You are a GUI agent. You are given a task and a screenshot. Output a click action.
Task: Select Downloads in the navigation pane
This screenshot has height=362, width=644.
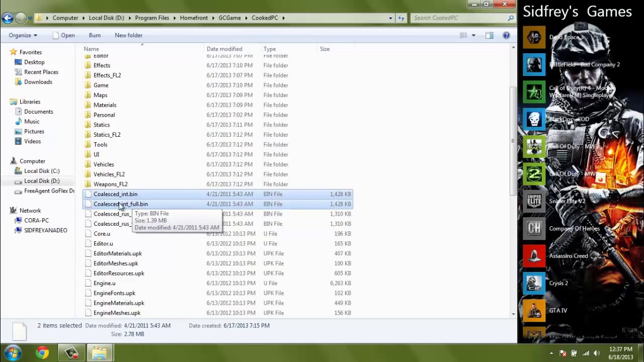pyautogui.click(x=38, y=82)
